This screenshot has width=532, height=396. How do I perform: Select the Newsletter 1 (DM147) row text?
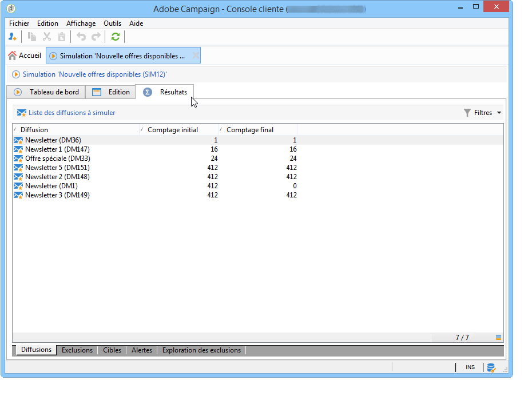coord(57,149)
